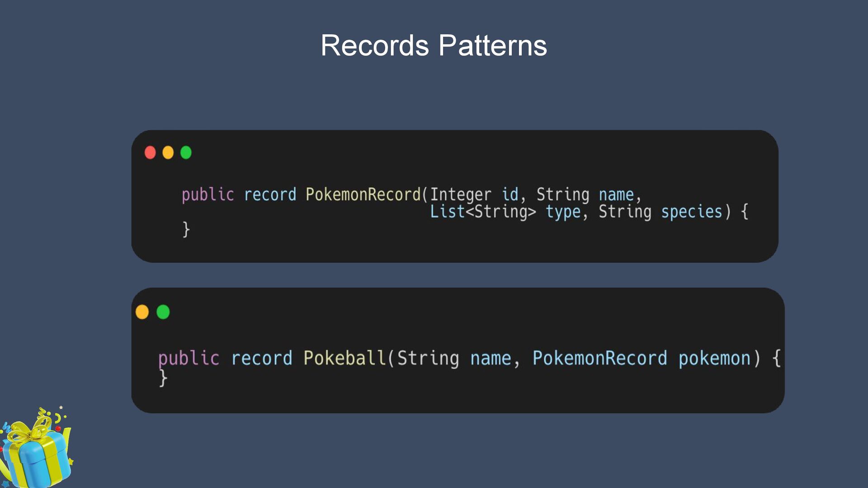Click the gift box icon

pos(36,447)
